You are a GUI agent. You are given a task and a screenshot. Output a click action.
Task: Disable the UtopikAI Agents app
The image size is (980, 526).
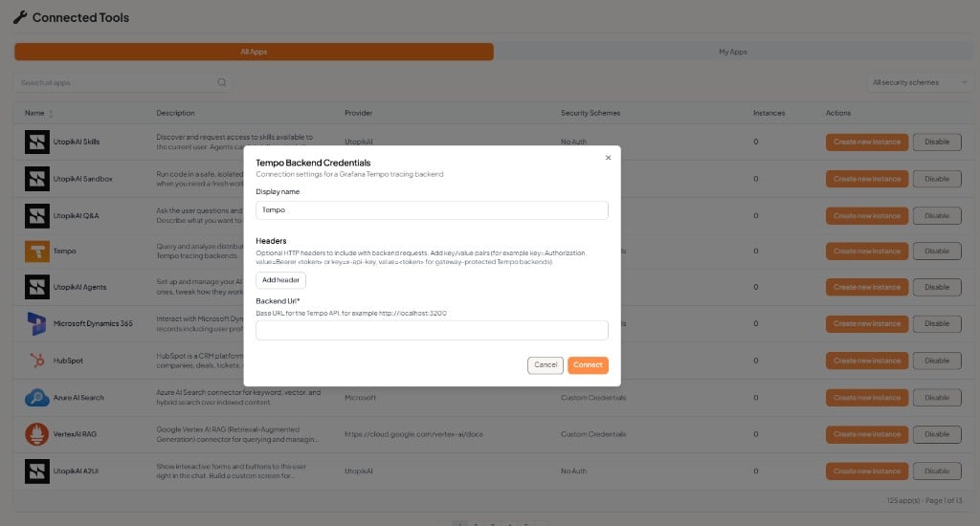click(x=937, y=287)
